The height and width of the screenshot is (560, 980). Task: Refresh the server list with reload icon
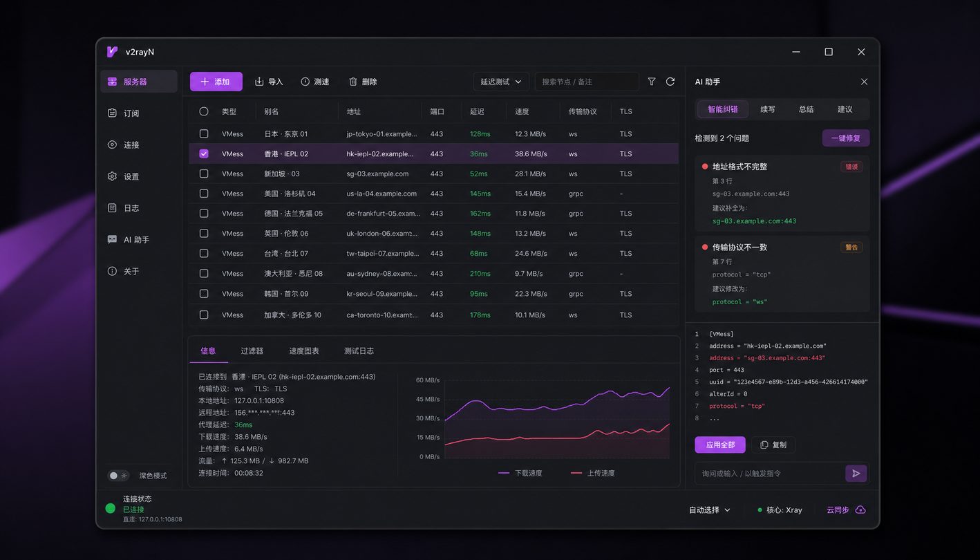pos(670,82)
